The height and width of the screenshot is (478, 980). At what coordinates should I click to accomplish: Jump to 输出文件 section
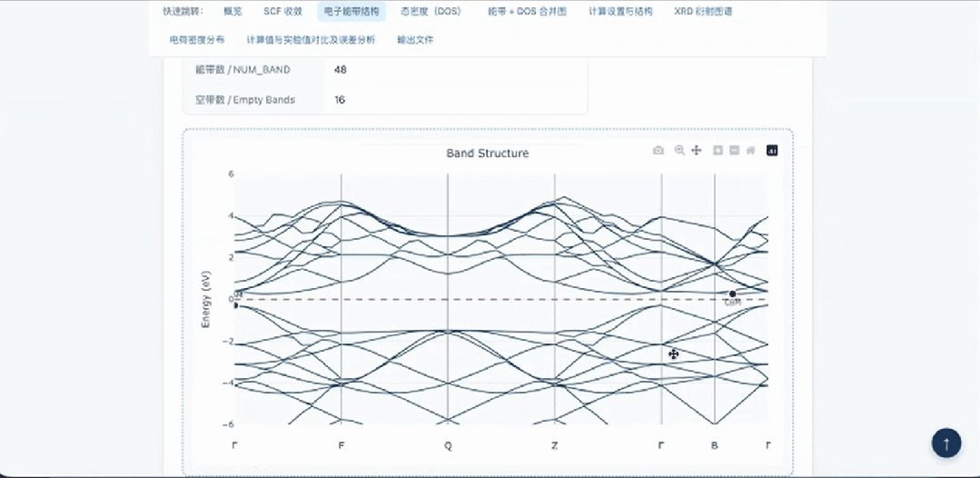tap(415, 39)
